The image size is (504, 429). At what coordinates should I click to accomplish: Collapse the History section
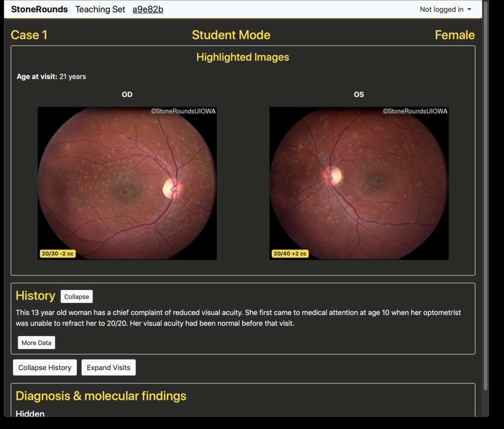click(x=76, y=297)
